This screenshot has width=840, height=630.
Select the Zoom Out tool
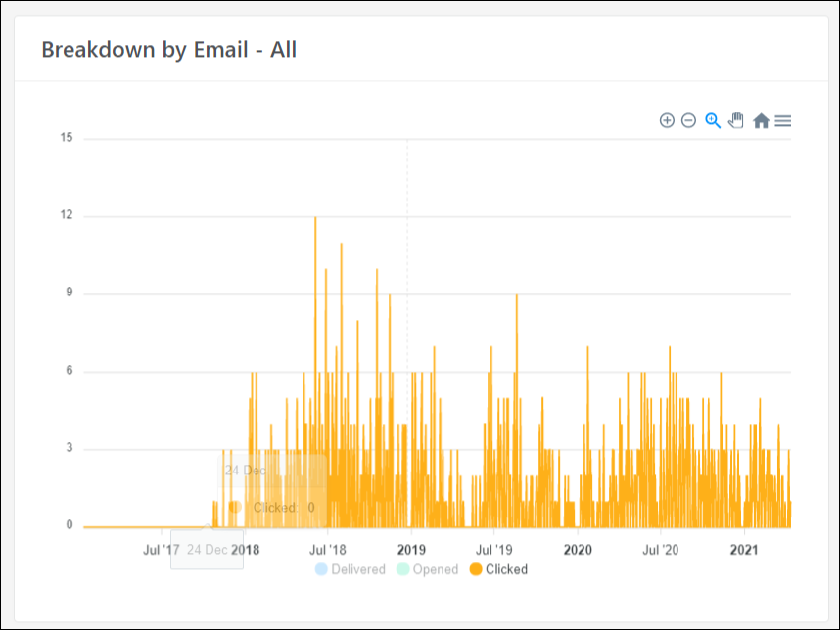(688, 120)
